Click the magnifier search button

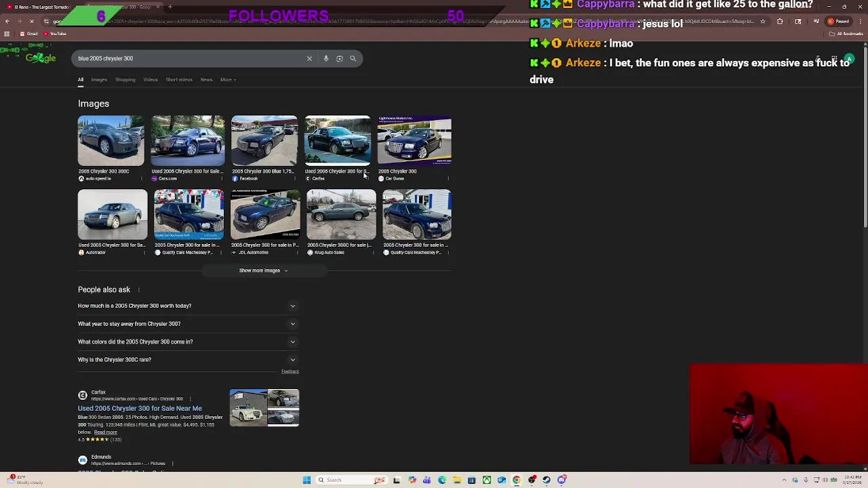coord(353,58)
